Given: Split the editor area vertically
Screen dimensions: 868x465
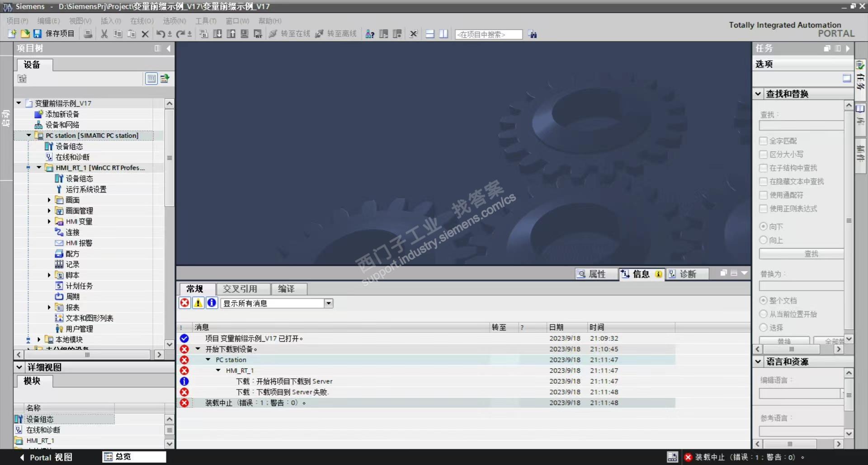Looking at the screenshot, I should 443,34.
